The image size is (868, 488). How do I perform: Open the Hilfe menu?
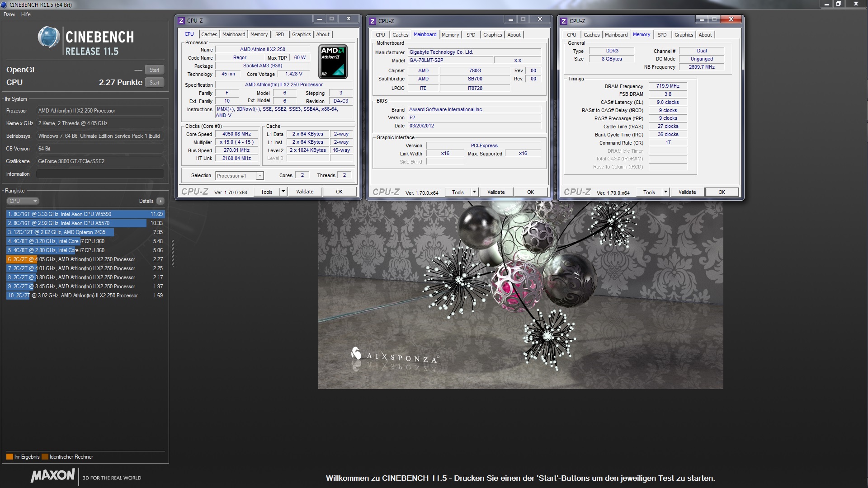point(26,14)
